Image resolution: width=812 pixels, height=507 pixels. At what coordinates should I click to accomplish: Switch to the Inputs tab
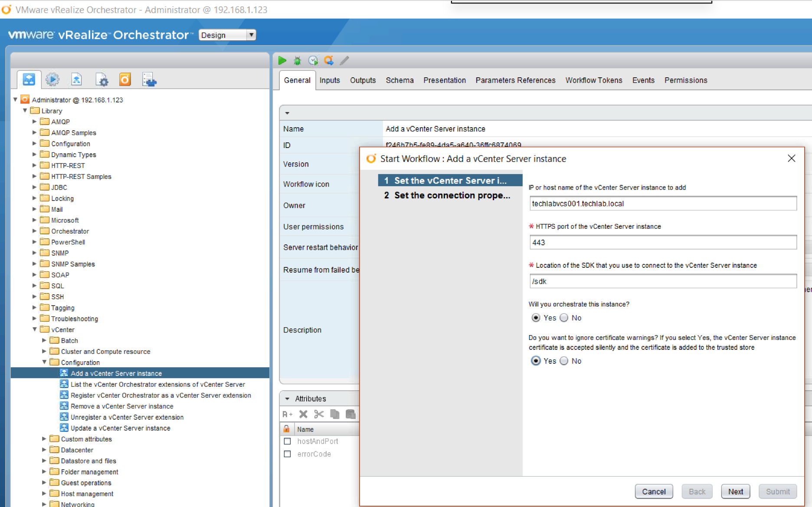330,80
